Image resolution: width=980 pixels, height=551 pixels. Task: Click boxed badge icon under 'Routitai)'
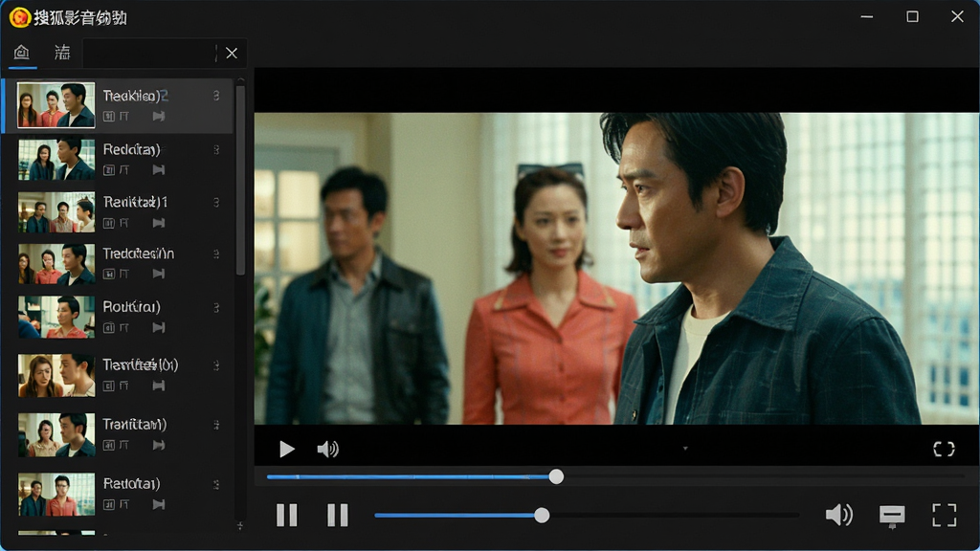[x=109, y=327]
